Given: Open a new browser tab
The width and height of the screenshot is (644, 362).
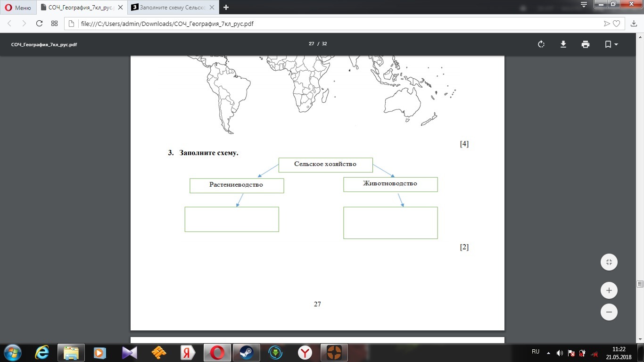Looking at the screenshot, I should click(226, 8).
